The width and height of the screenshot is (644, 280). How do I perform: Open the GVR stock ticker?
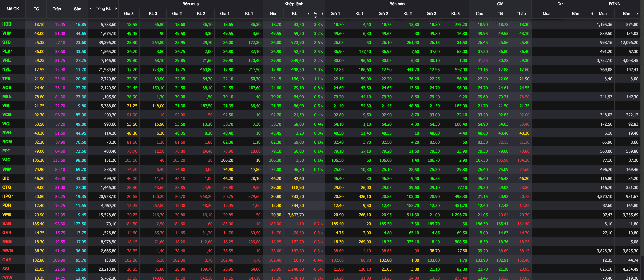6,233
